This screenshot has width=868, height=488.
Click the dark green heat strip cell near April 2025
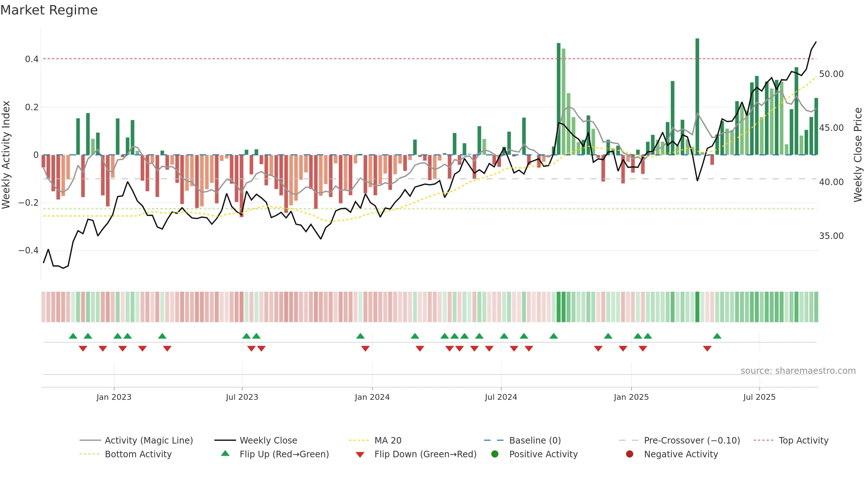pyautogui.click(x=697, y=307)
